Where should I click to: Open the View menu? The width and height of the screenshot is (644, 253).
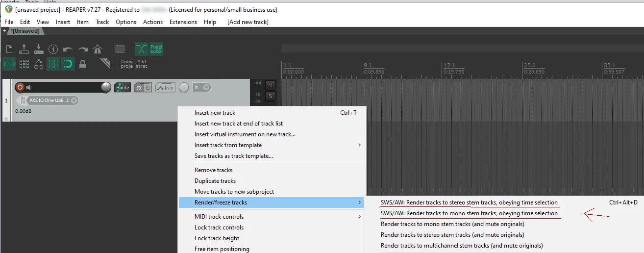43,22
